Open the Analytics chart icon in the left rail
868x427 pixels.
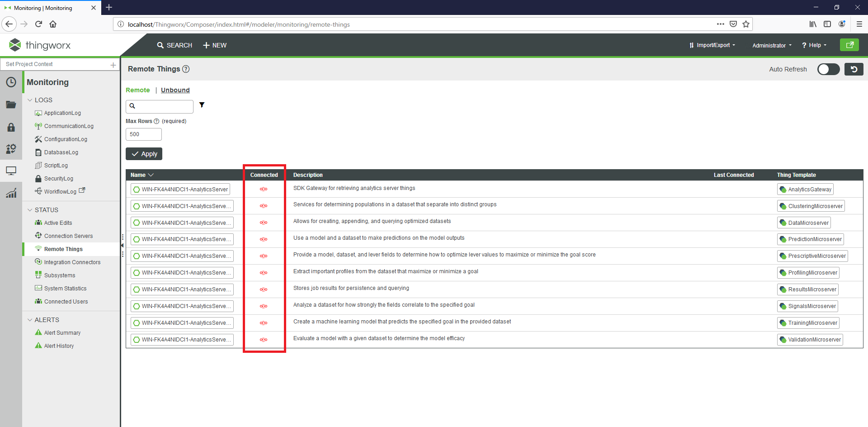tap(11, 192)
